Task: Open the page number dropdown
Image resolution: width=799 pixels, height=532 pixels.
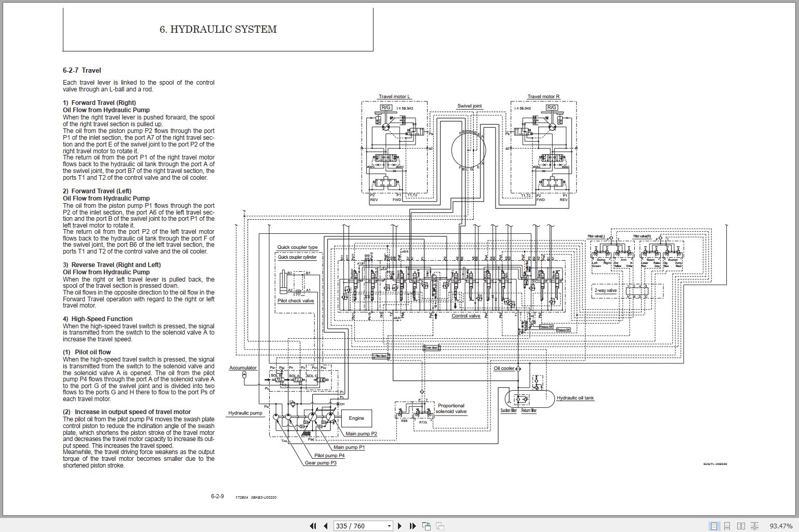Action: pyautogui.click(x=389, y=526)
